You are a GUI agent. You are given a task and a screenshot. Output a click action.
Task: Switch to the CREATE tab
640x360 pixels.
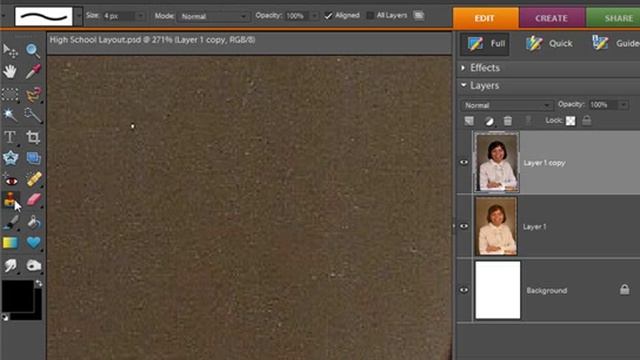click(x=552, y=18)
